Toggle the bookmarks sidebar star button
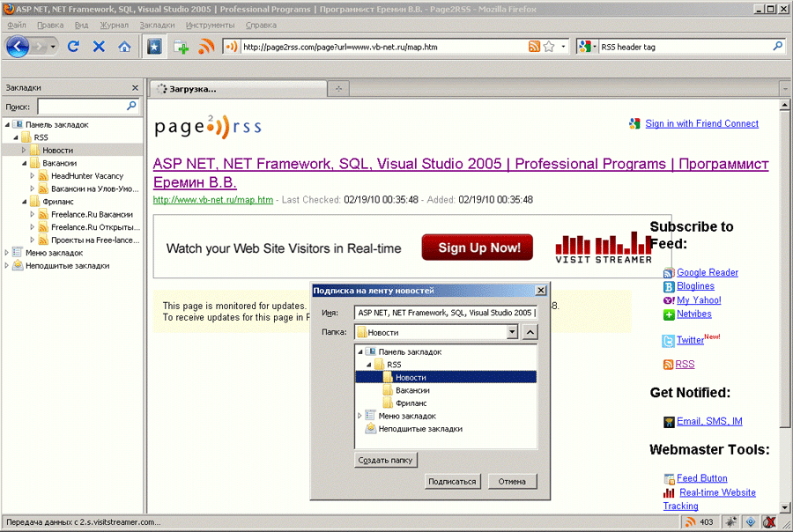Viewport: 793px width, 532px height. [154, 47]
